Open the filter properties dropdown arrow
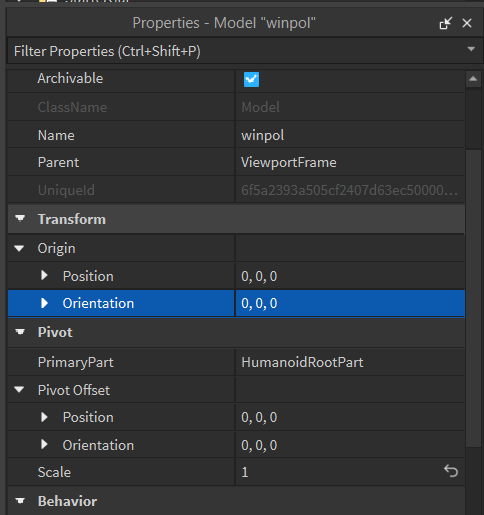The width and height of the screenshot is (484, 515). 471,49
